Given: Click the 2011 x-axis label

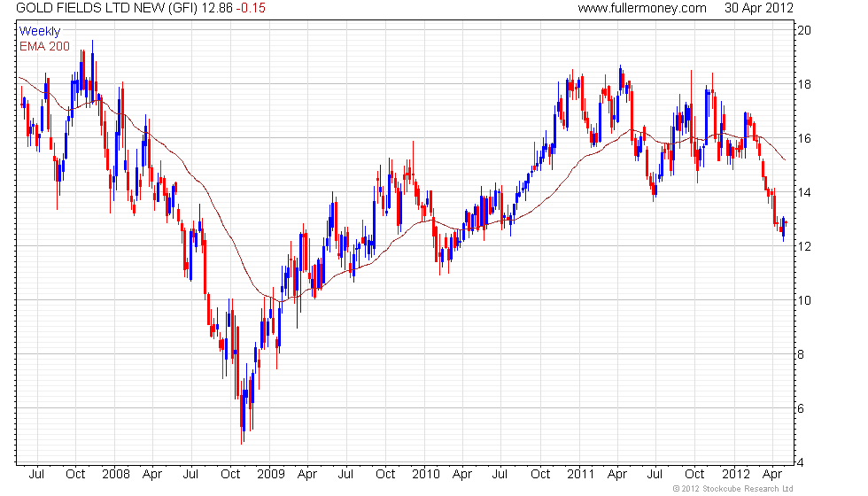Looking at the screenshot, I should pos(580,475).
